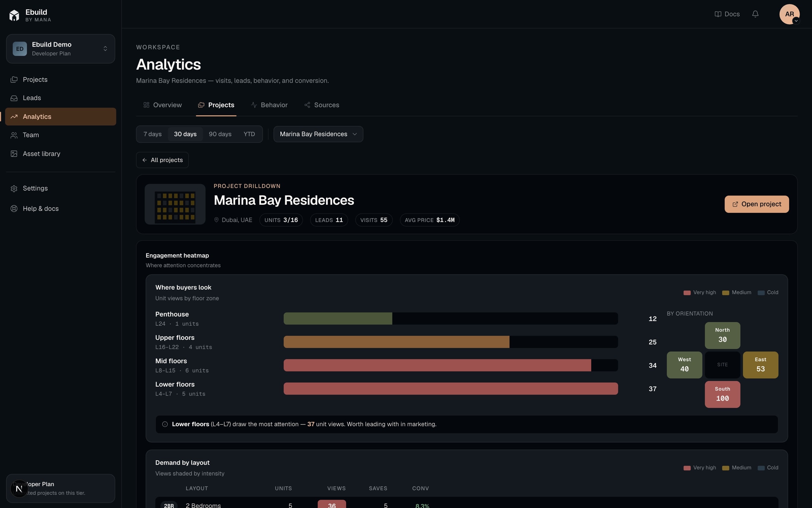This screenshot has width=812, height=508.
Task: Open the notifications bell
Action: tap(755, 14)
